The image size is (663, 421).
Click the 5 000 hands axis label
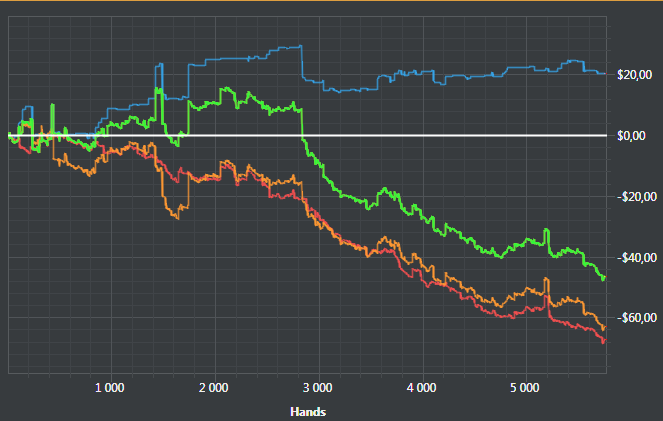[x=525, y=388]
